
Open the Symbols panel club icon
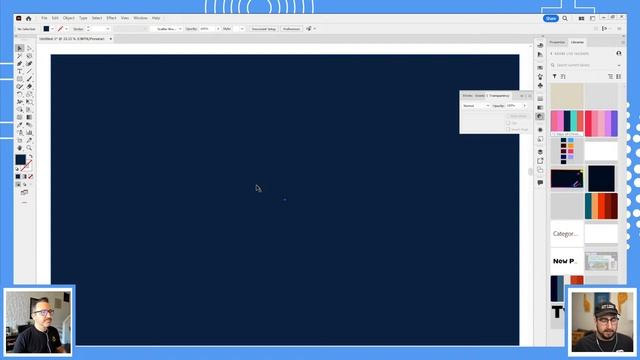[x=540, y=86]
